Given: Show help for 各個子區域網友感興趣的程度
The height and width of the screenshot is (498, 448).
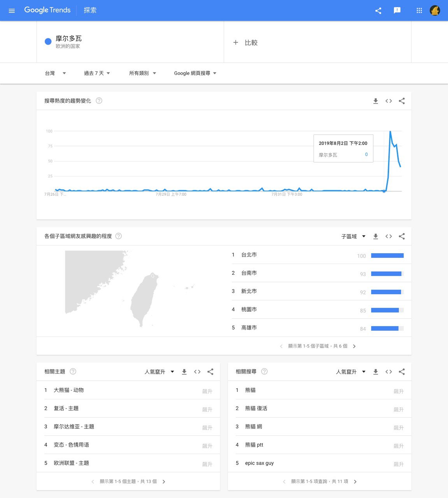Looking at the screenshot, I should pyautogui.click(x=119, y=236).
